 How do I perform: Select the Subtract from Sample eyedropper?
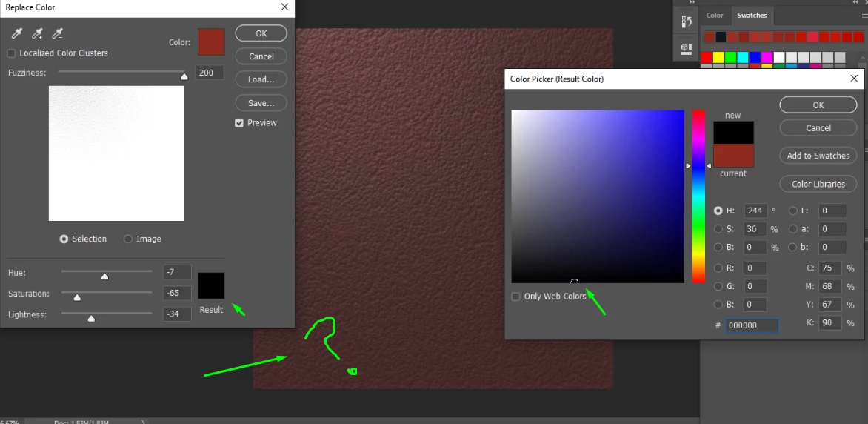click(57, 34)
